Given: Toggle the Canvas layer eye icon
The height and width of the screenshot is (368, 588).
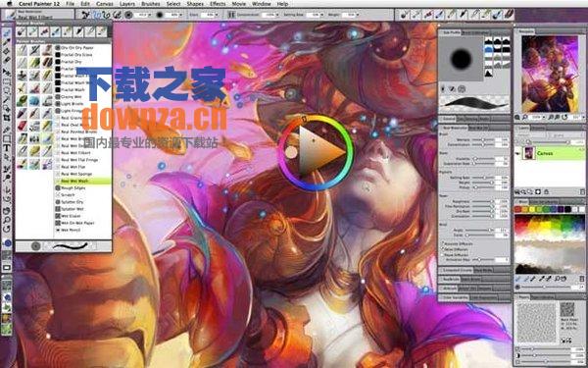Looking at the screenshot, I should (x=517, y=154).
